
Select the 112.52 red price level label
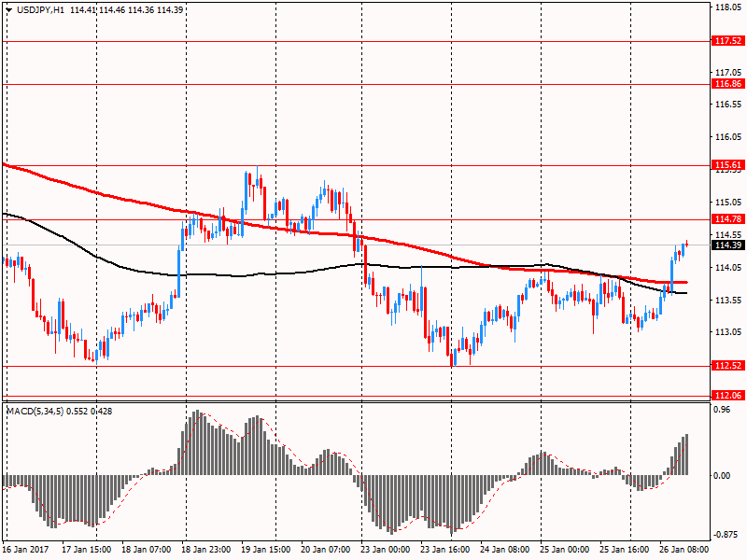click(x=728, y=366)
